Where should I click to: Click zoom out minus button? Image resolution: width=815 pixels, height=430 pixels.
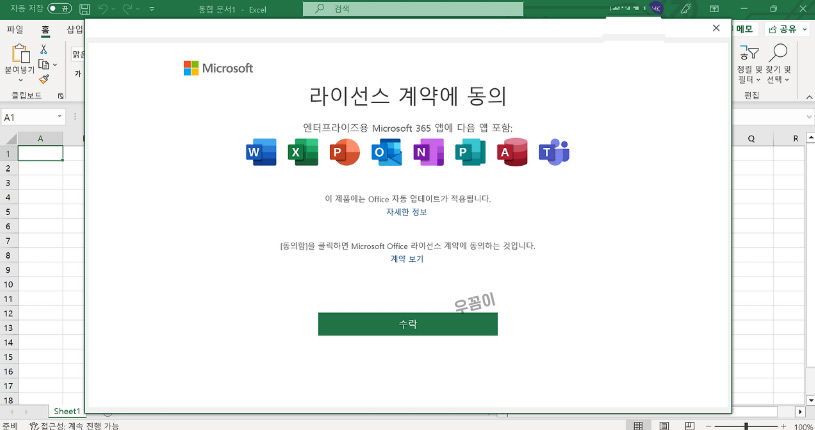point(708,426)
